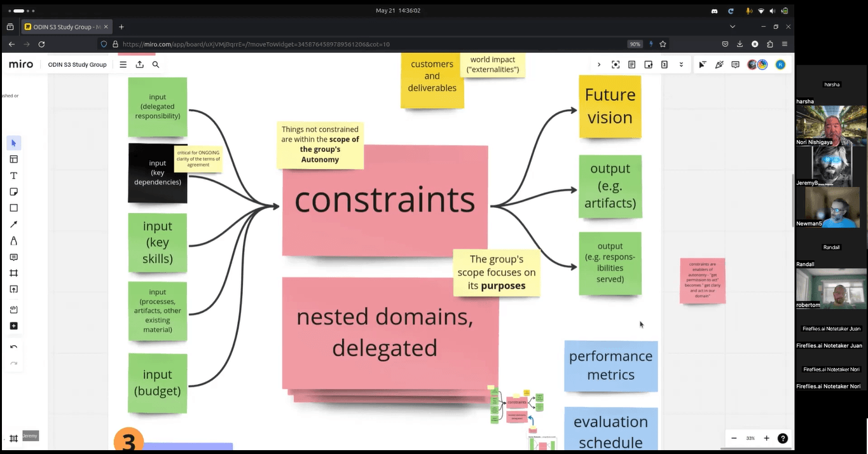Open the Miro hamburger menu
The image size is (868, 454).
(122, 64)
